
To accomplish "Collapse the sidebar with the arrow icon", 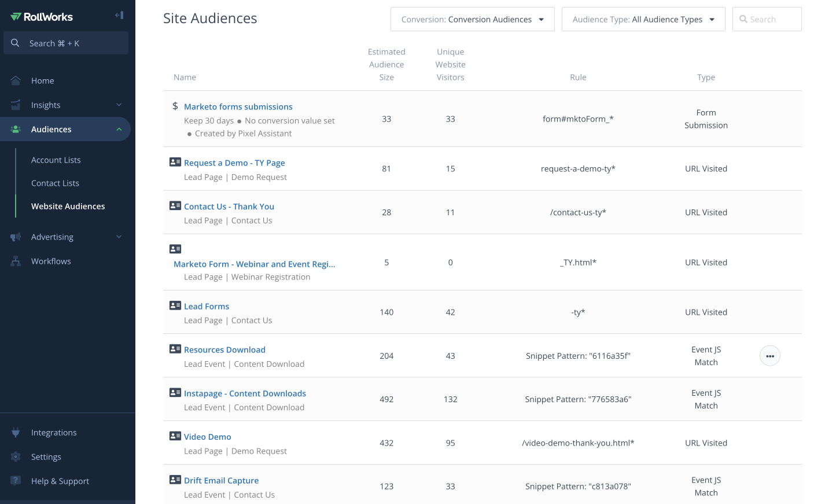I will 119,15.
